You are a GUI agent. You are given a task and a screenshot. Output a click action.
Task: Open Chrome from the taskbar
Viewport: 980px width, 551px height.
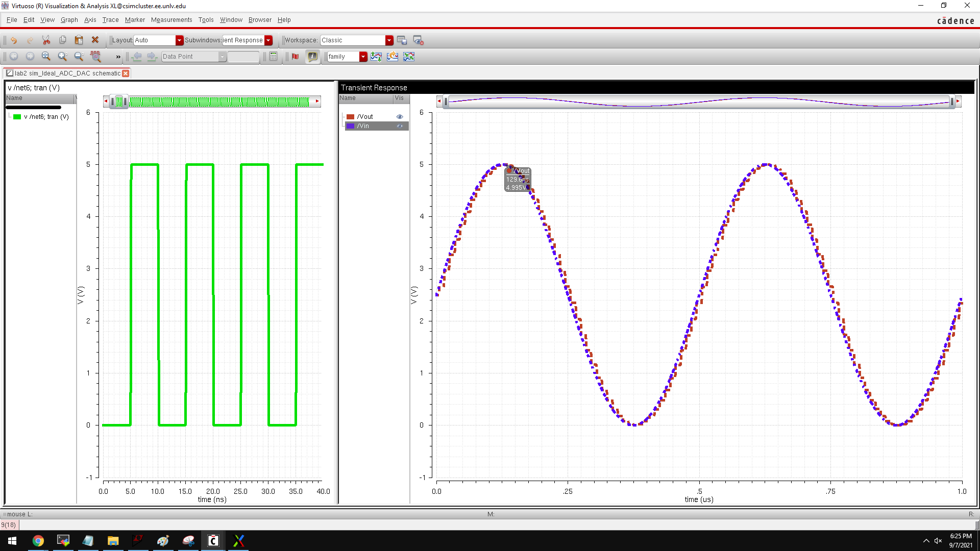tap(38, 541)
